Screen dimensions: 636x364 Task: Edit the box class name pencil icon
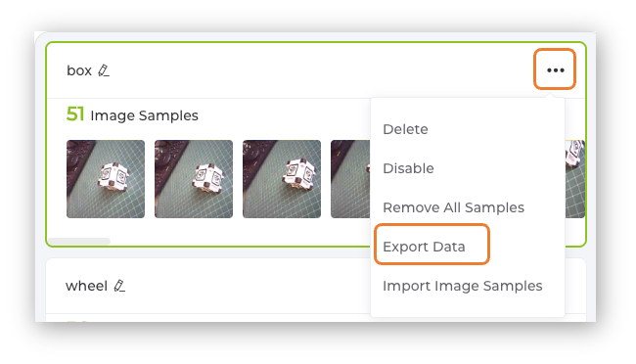pyautogui.click(x=104, y=70)
